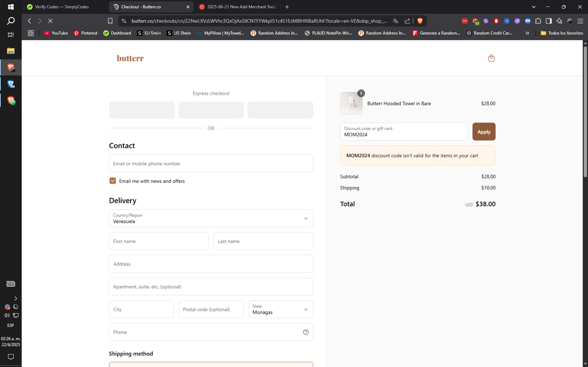Click the Apartment, suite, etc. field
The image size is (588, 367).
[x=211, y=286]
